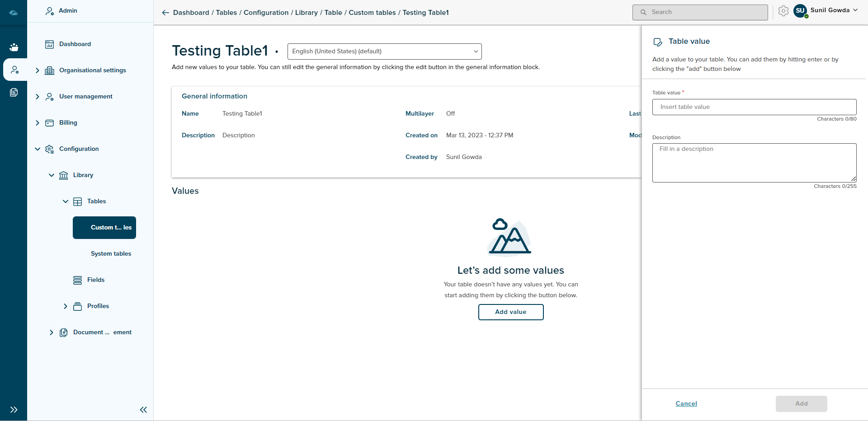Click the back arrow beside the breadcrumb

[x=165, y=13]
